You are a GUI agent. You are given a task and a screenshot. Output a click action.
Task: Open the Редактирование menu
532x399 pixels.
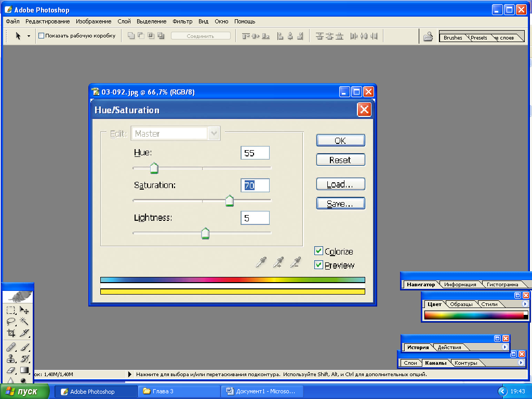coord(47,21)
